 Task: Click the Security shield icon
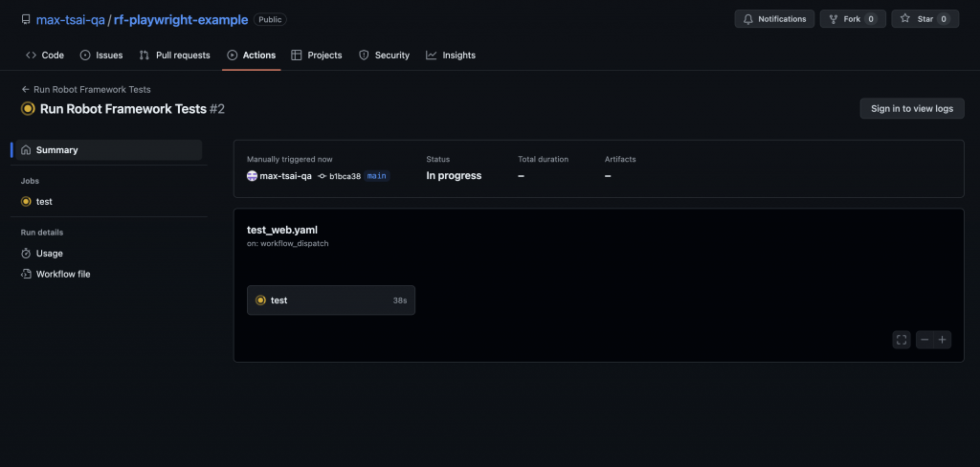click(x=364, y=55)
